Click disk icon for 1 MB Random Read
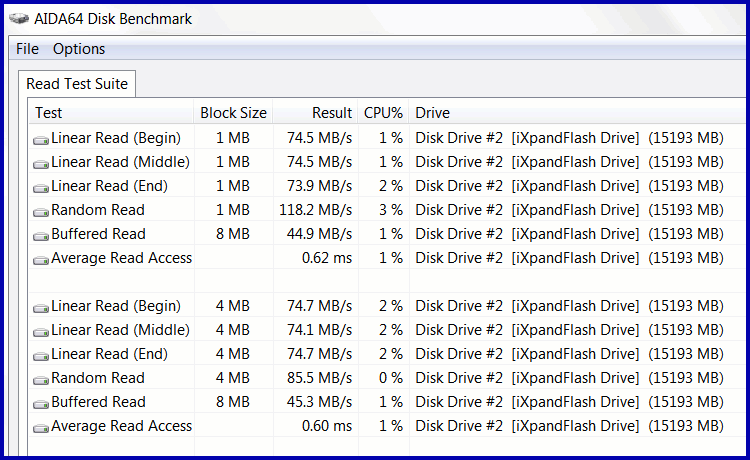Screen dimensions: 750x460 tap(41, 211)
